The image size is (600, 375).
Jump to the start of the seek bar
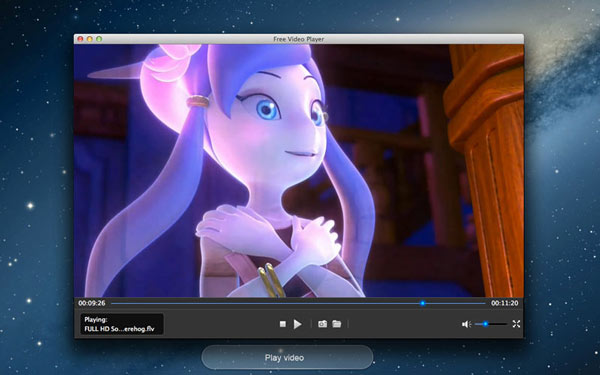click(112, 303)
